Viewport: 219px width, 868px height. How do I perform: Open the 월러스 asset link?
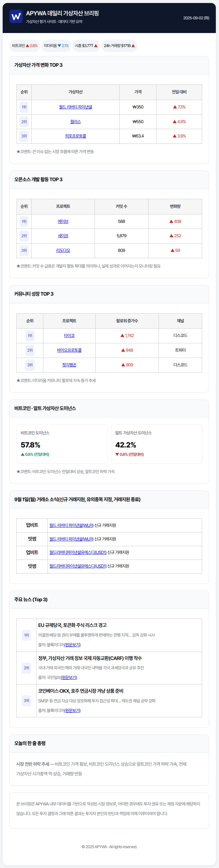point(75,122)
